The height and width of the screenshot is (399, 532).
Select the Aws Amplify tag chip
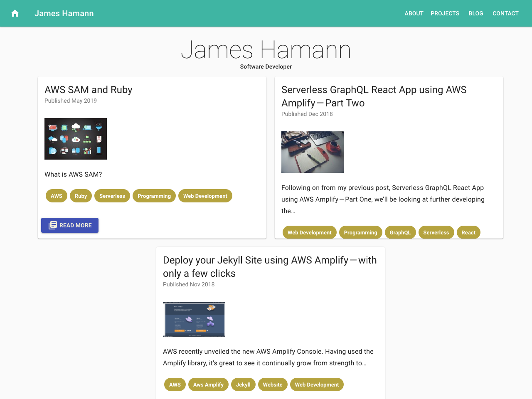click(x=208, y=384)
